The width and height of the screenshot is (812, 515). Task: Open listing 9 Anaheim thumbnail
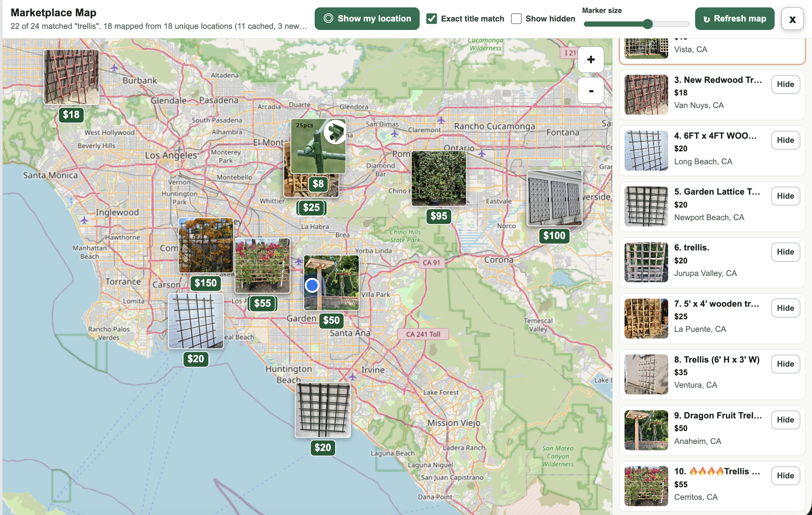646,430
